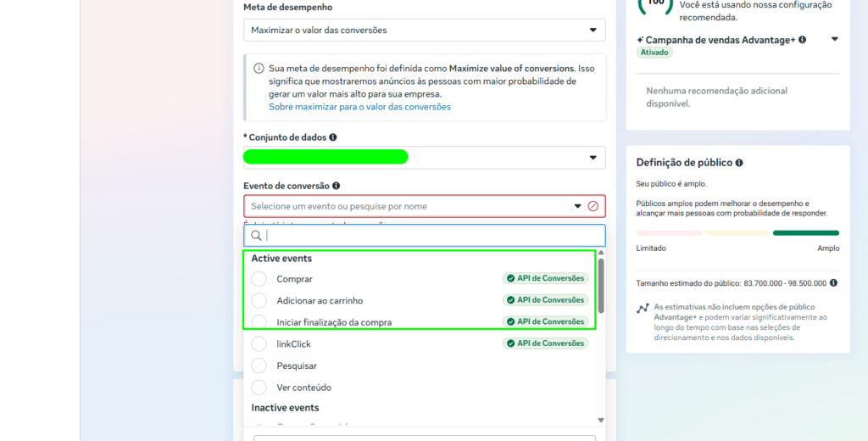Image resolution: width=868 pixels, height=441 pixels.
Task: Click the search magnifier icon in dropdown
Action: click(x=256, y=236)
